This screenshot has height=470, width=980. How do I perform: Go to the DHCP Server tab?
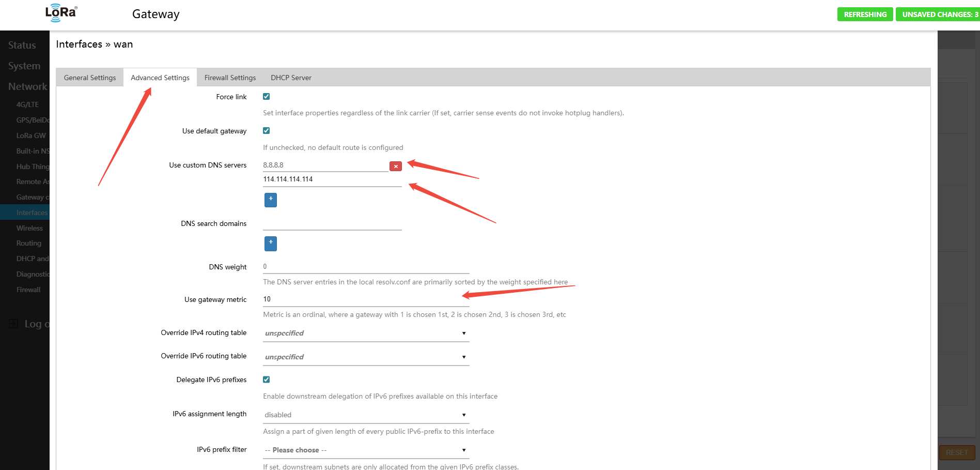[291, 78]
